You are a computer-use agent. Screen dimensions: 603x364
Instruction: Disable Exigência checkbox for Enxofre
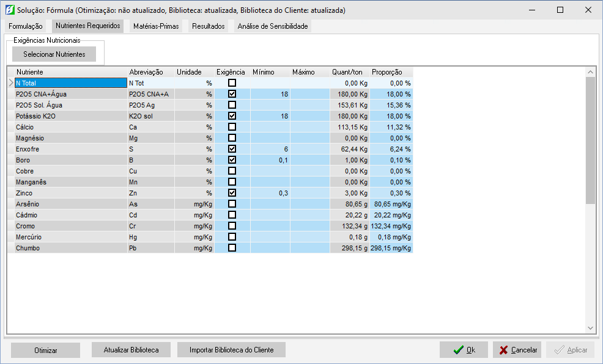(x=232, y=149)
